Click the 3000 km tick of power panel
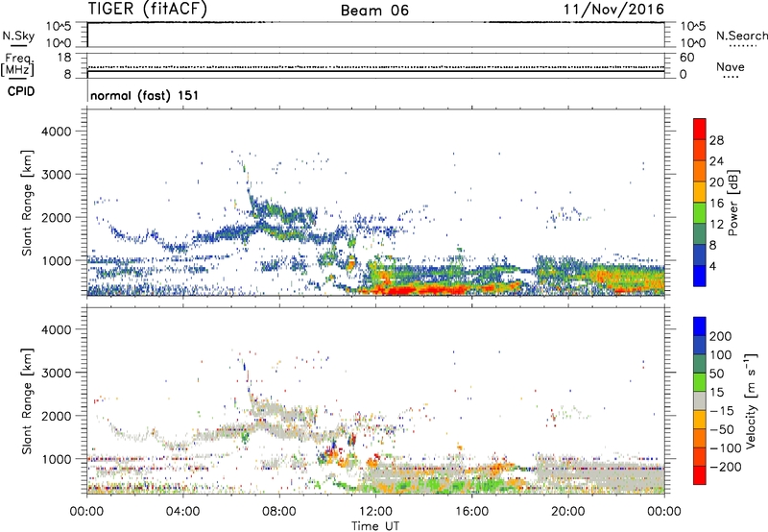This screenshot has width=768, height=532. [x=57, y=175]
